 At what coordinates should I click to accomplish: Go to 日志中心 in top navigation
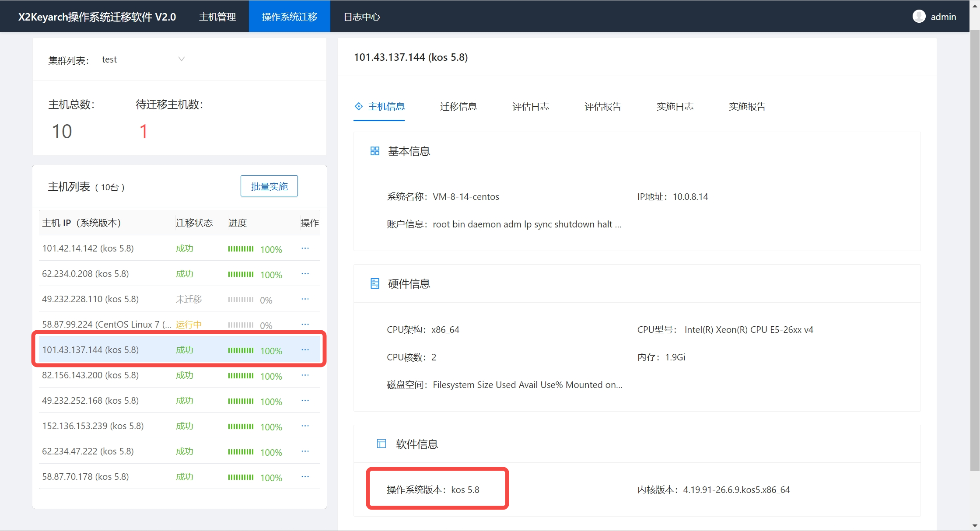pos(361,17)
